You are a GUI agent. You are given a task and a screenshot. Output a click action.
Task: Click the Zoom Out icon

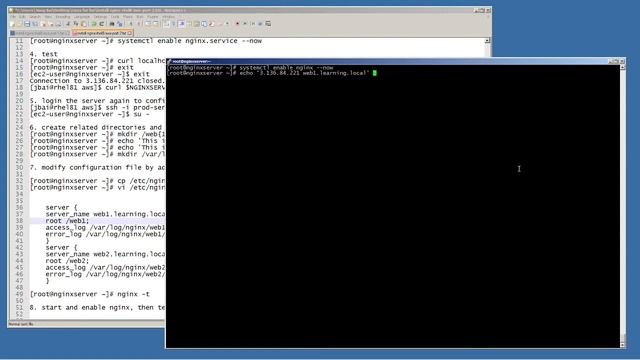coord(139,24)
